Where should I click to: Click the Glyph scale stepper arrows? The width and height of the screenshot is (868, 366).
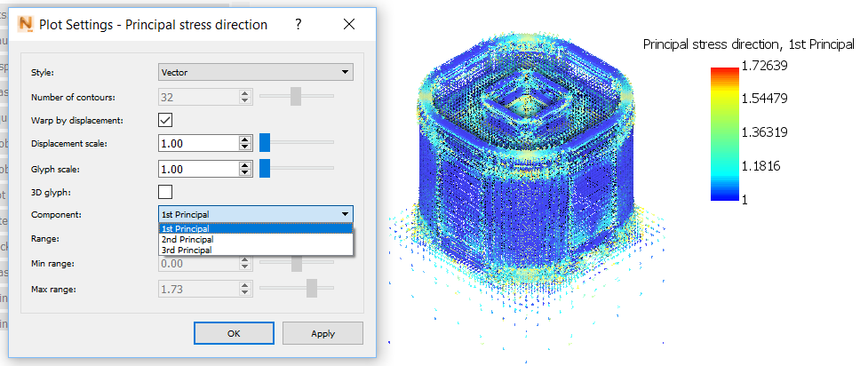click(245, 169)
